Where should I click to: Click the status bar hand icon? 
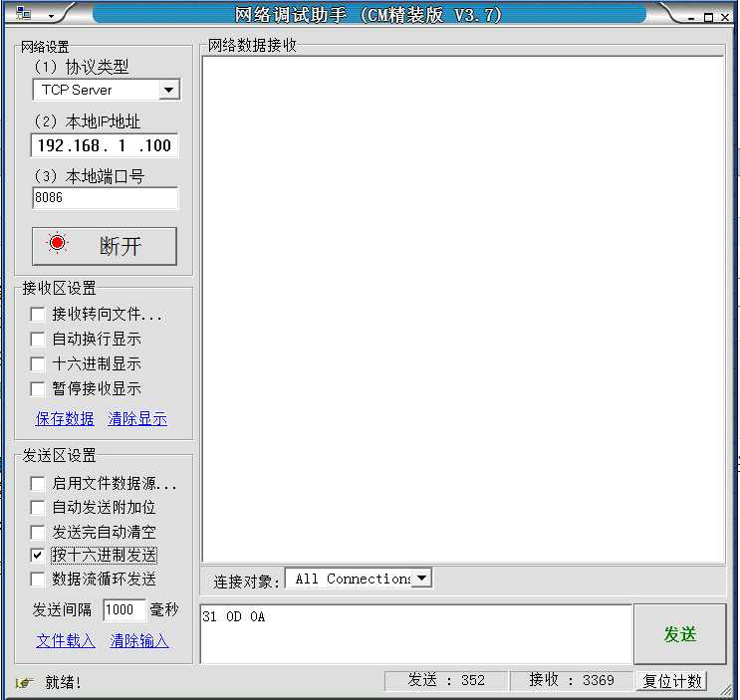click(x=24, y=682)
